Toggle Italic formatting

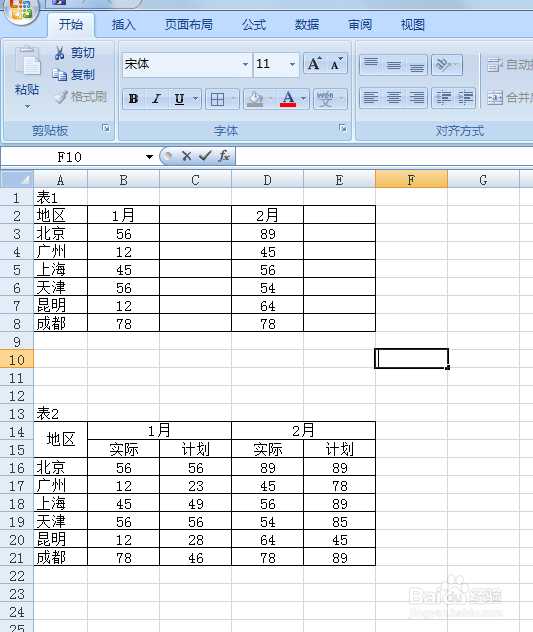(x=156, y=99)
